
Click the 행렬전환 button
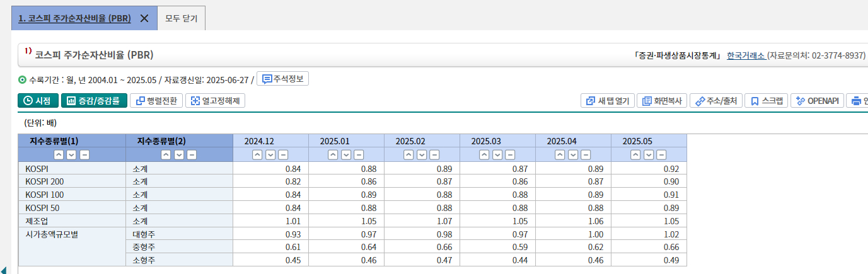(156, 101)
